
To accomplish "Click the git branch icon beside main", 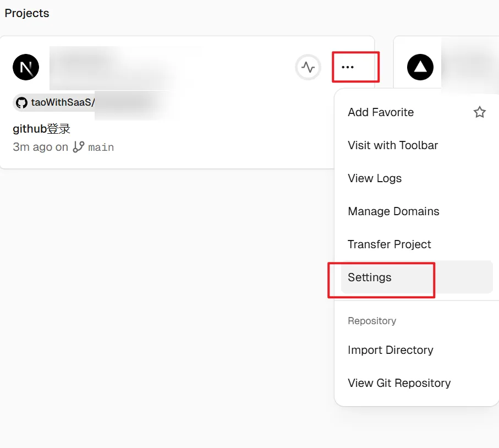I will (79, 147).
